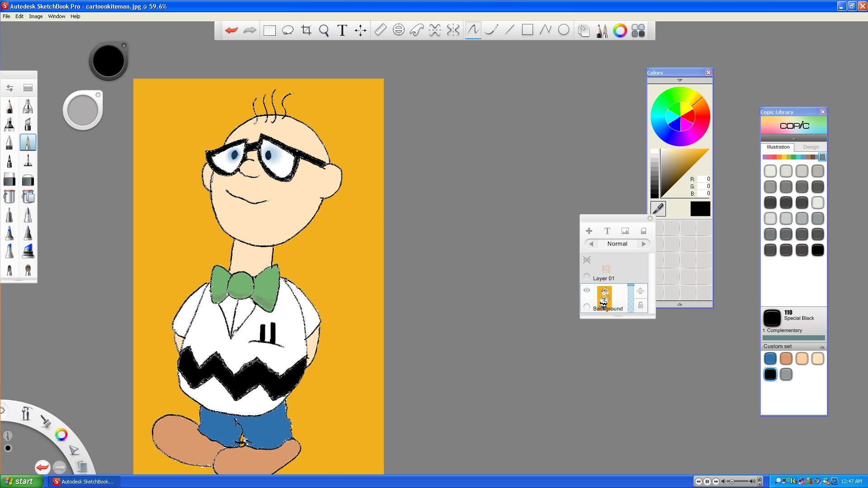Click the Undo arrow in the top toolbar
This screenshot has width=868, height=488.
pos(231,30)
